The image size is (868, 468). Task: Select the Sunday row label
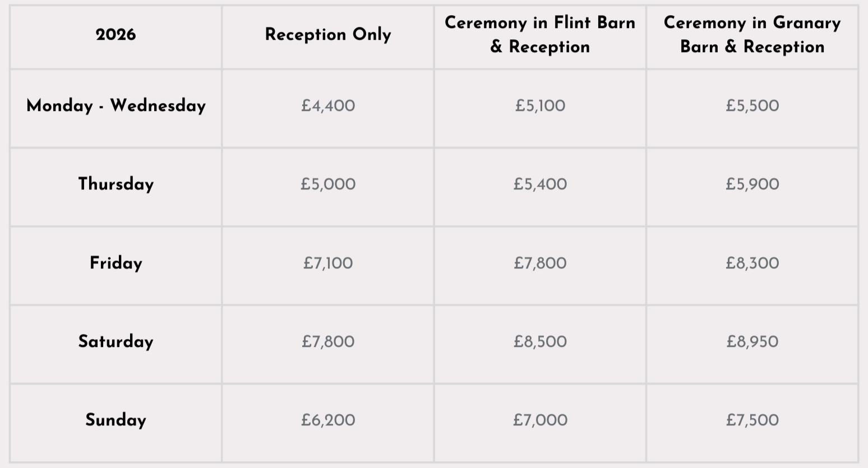pos(116,420)
